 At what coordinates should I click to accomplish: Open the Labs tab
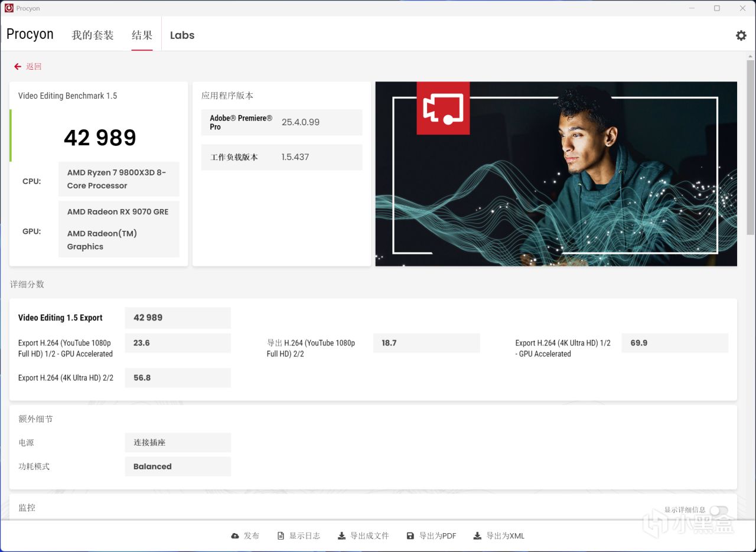[x=182, y=35]
